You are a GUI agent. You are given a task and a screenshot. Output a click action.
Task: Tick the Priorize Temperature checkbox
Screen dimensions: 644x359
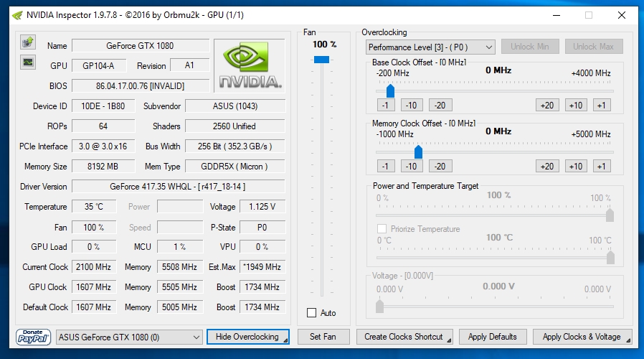click(382, 228)
